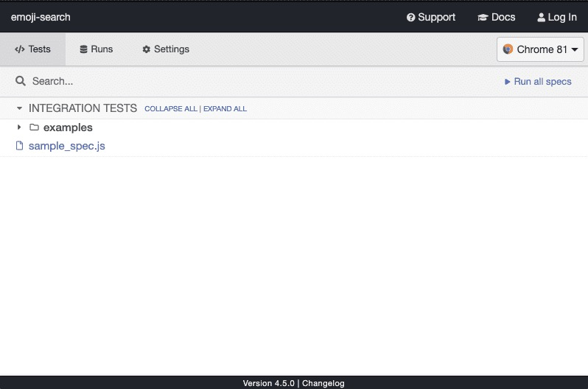The height and width of the screenshot is (389, 588).
Task: Click the sample_spec.js file icon
Action: [19, 146]
